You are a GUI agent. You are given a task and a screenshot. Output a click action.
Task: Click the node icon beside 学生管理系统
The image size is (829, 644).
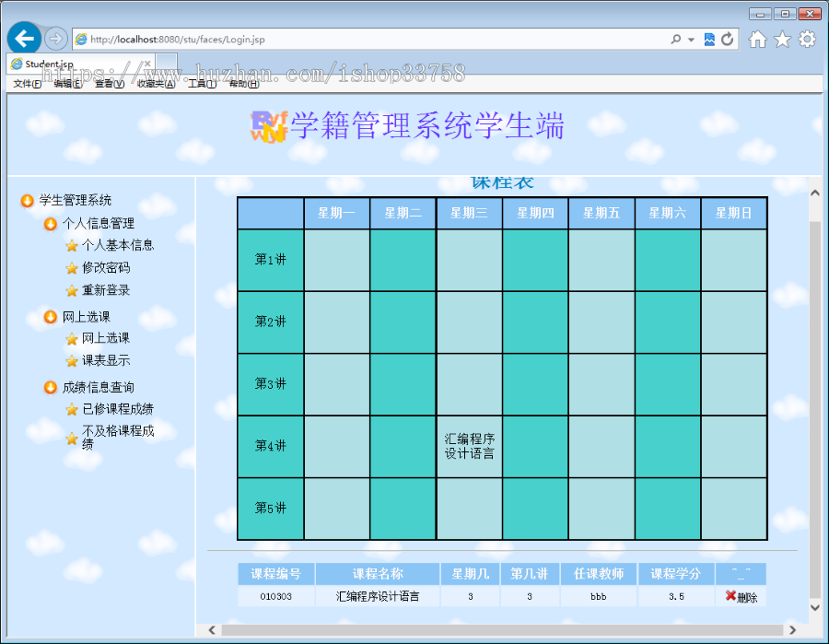tap(27, 200)
